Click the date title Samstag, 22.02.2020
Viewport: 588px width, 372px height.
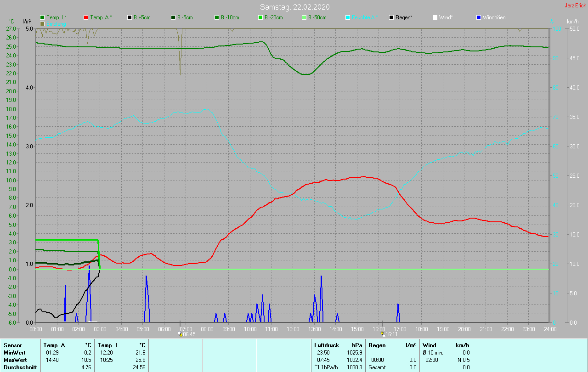294,7
